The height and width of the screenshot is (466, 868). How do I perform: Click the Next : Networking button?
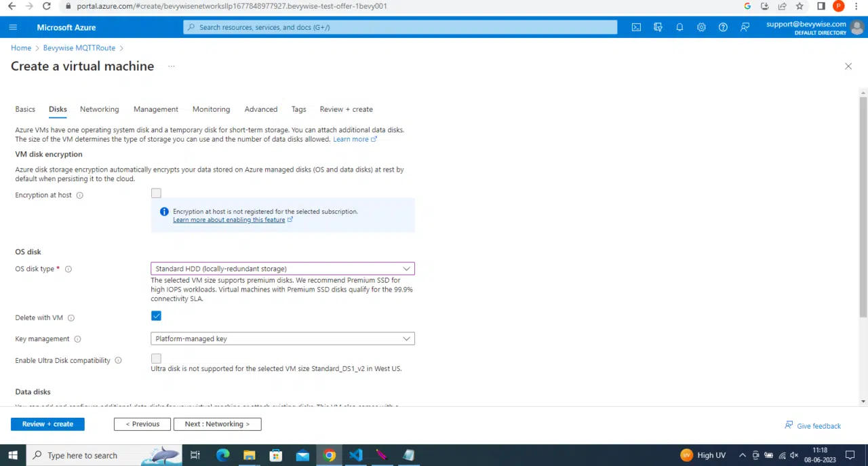217,424
